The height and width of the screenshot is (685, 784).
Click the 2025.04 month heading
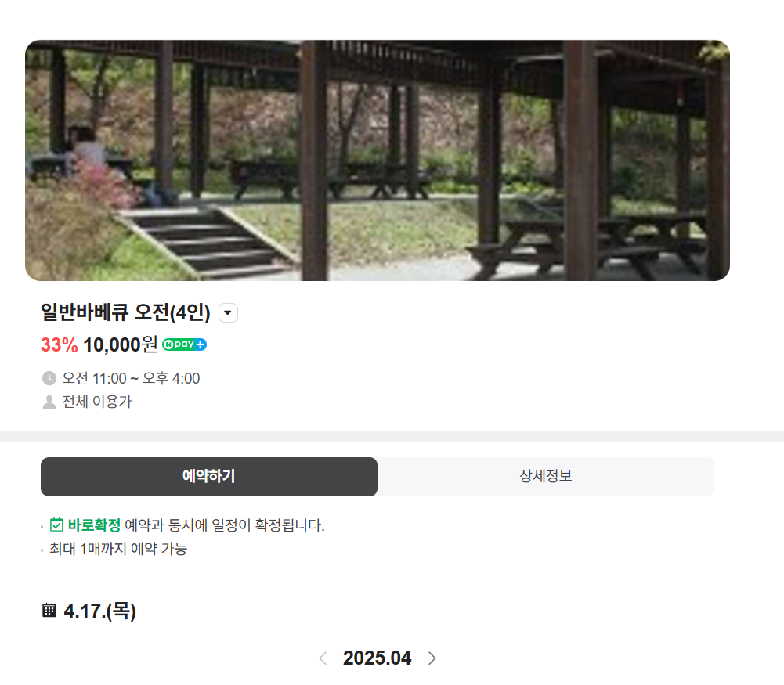click(x=377, y=658)
